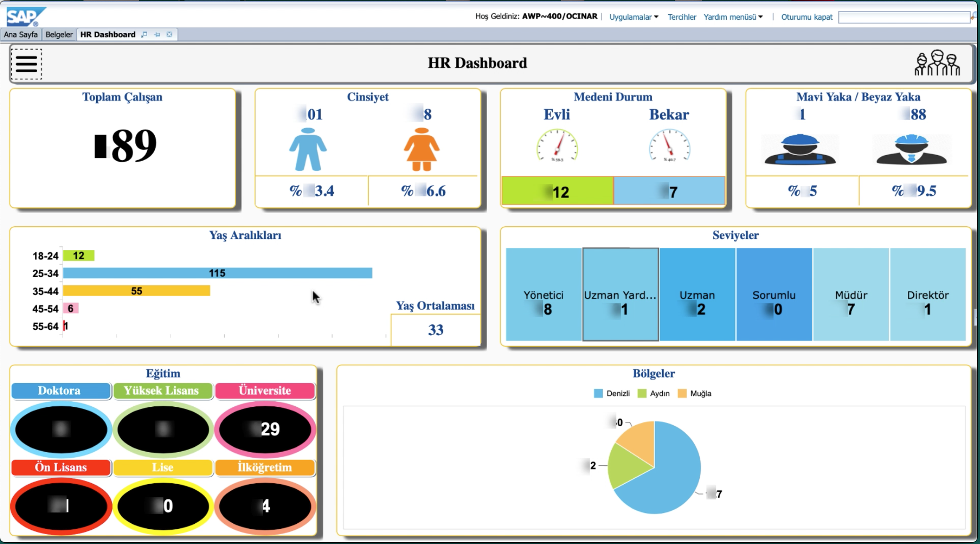Select the Uzman Yard... tile
The image size is (980, 544).
coord(621,294)
